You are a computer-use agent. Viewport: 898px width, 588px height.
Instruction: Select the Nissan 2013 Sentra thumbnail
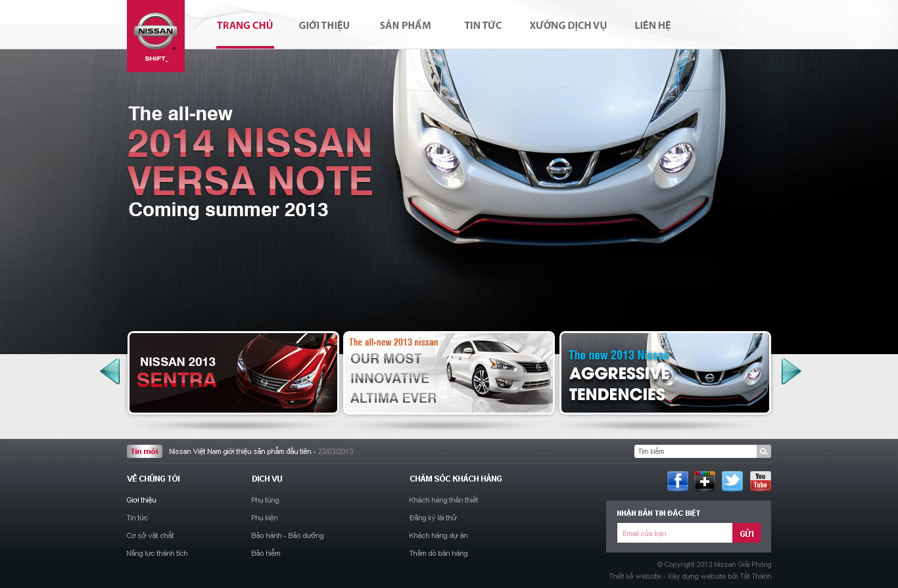point(233,373)
